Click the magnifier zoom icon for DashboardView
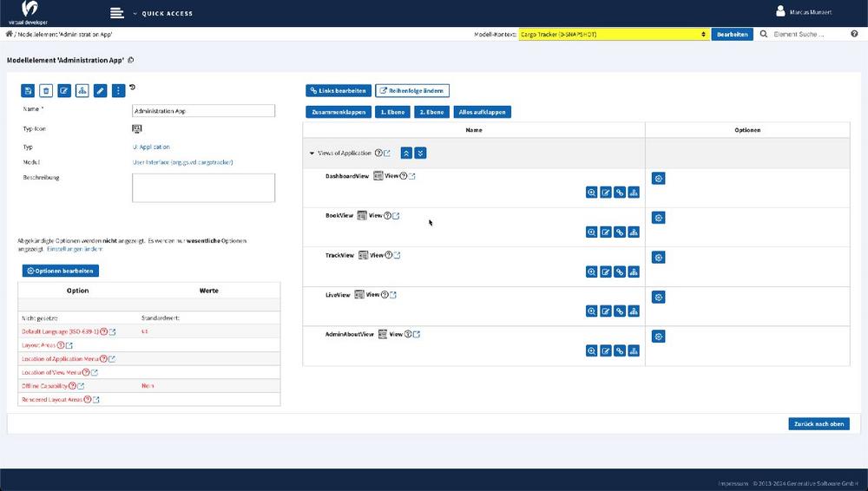The image size is (868, 491). [591, 193]
